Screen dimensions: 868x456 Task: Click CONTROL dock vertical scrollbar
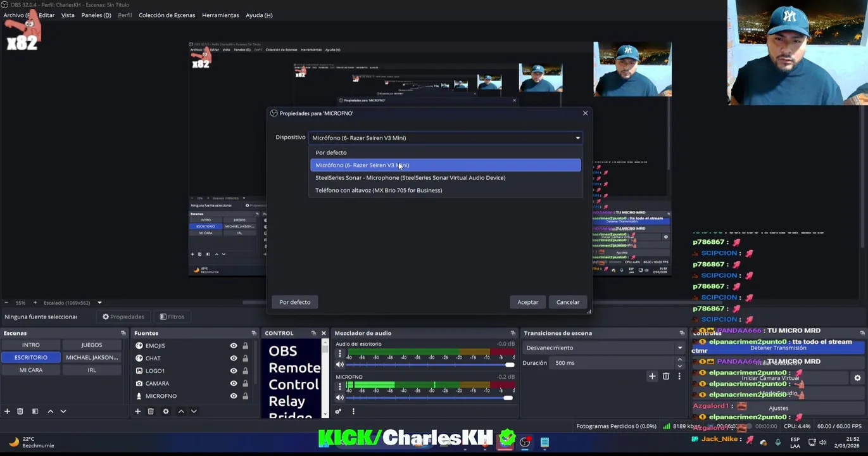325,379
